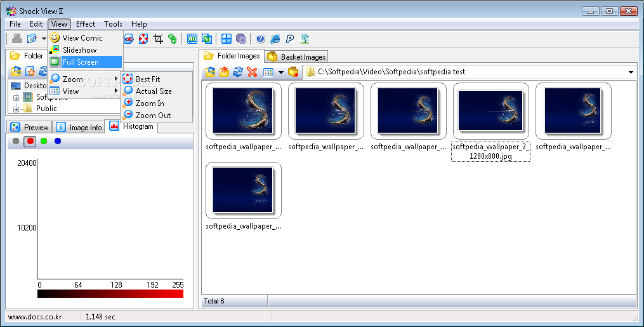Open the GIF animation tool
Image resolution: width=644 pixels, height=327 pixels.
(192, 39)
